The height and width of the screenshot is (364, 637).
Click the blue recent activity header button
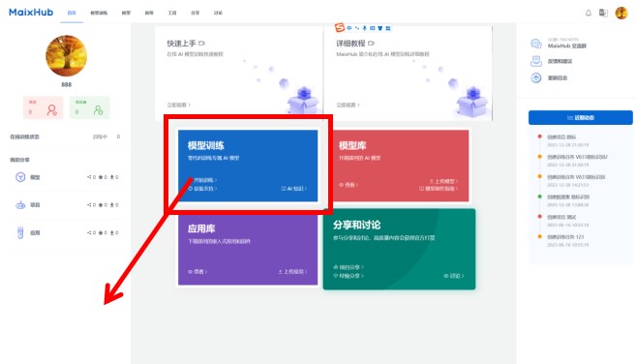point(581,117)
